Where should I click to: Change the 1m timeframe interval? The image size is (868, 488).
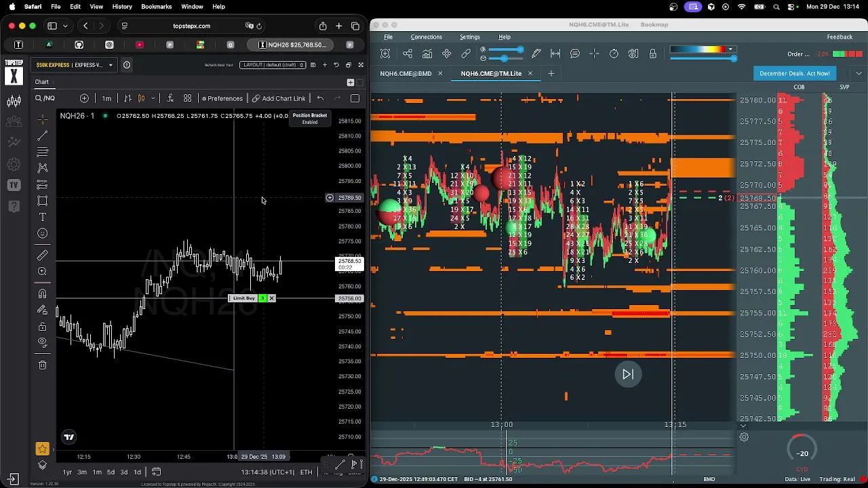[106, 98]
